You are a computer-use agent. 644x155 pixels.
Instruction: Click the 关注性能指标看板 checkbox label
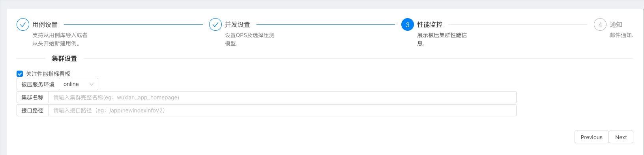click(x=48, y=74)
